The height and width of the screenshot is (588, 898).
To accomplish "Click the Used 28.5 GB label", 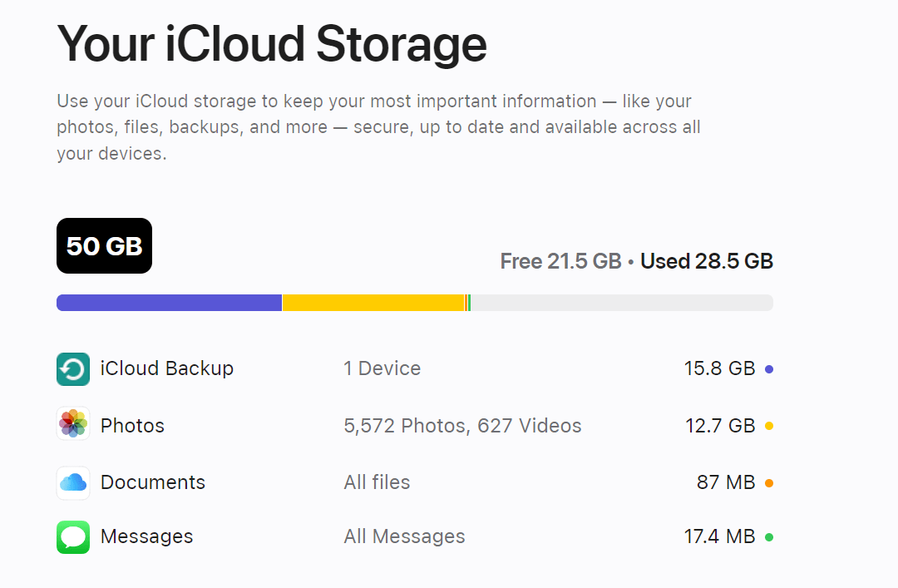I will (706, 261).
